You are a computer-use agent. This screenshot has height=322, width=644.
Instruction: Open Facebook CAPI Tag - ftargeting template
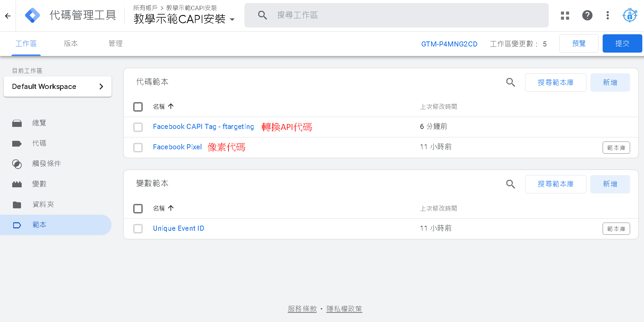pos(203,127)
